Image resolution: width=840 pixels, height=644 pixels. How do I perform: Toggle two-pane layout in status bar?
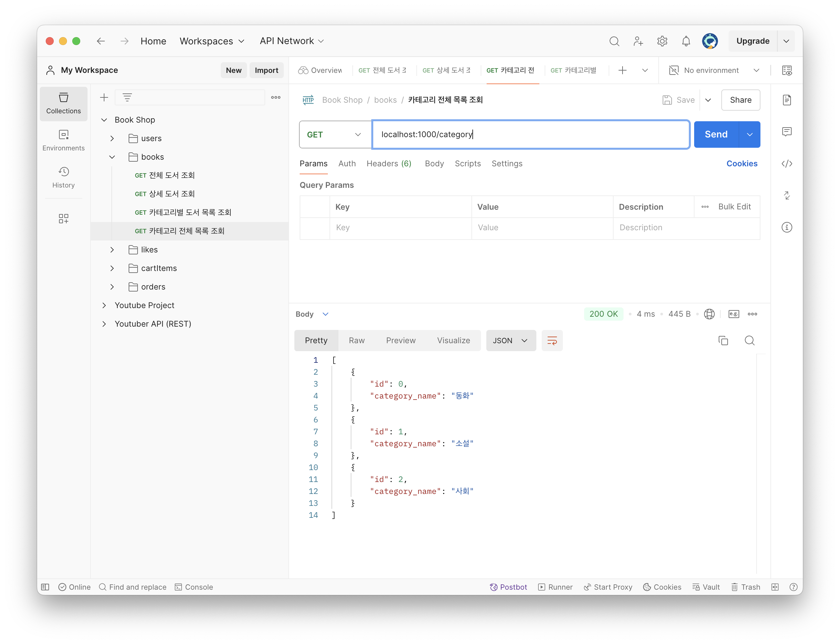point(775,587)
